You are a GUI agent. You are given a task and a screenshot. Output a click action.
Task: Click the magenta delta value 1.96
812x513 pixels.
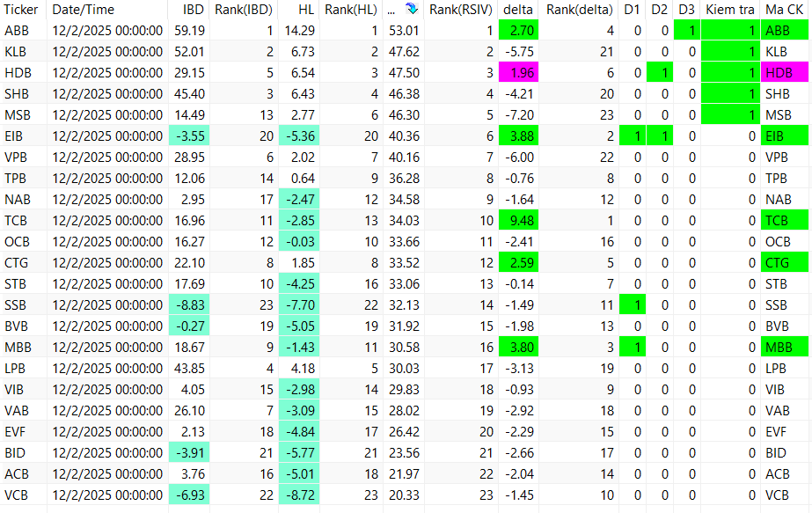(519, 72)
